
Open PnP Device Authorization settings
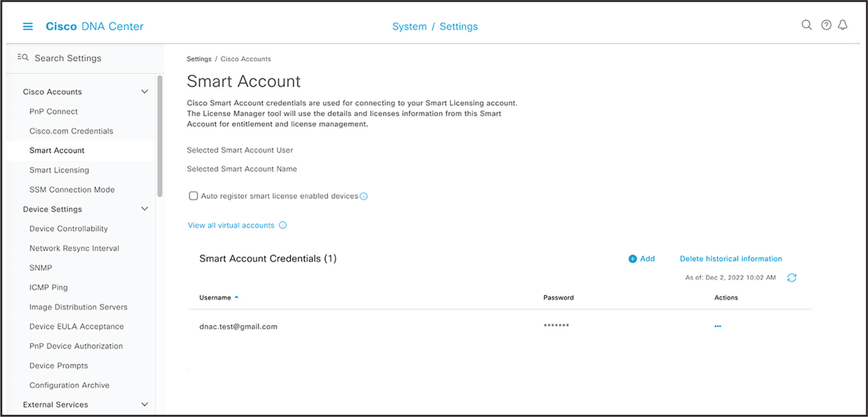[x=76, y=346]
